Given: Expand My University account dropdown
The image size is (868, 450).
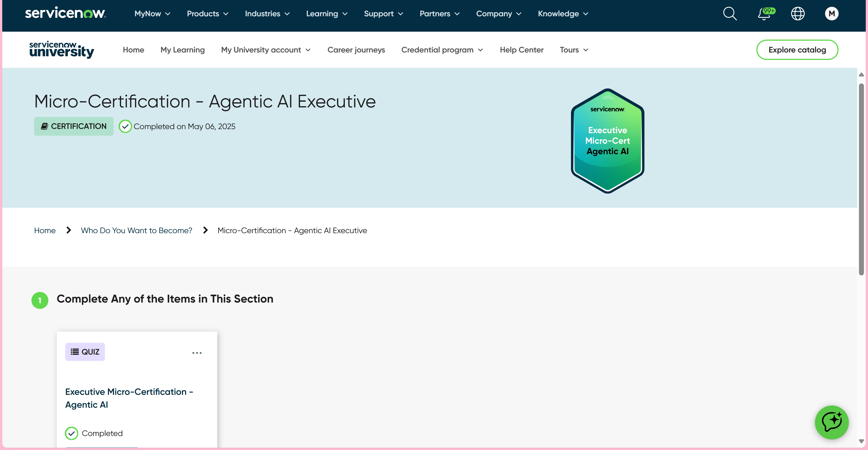Looking at the screenshot, I should coord(266,50).
